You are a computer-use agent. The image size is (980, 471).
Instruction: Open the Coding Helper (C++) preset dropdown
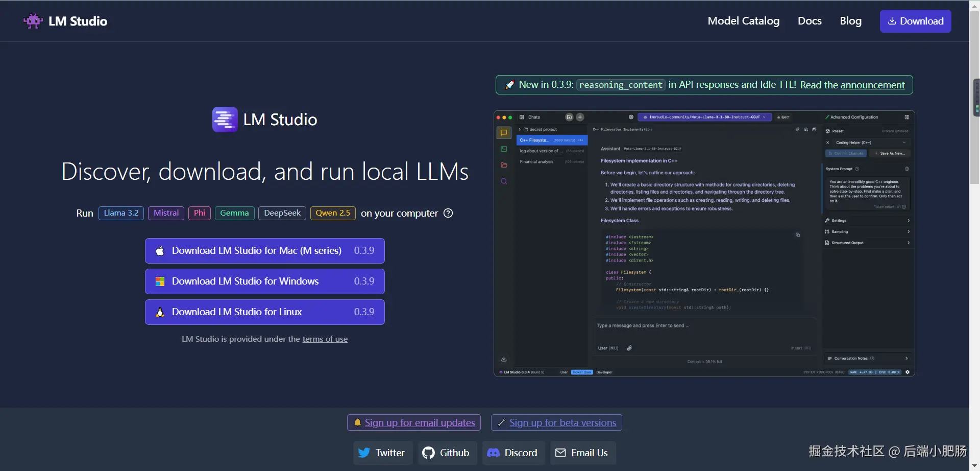pyautogui.click(x=871, y=143)
